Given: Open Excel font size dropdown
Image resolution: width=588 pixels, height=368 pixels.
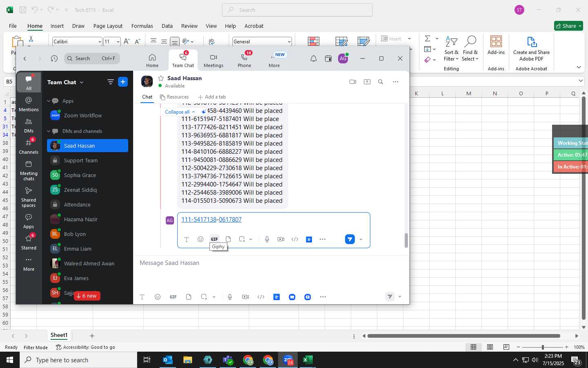Looking at the screenshot, I should click(118, 42).
